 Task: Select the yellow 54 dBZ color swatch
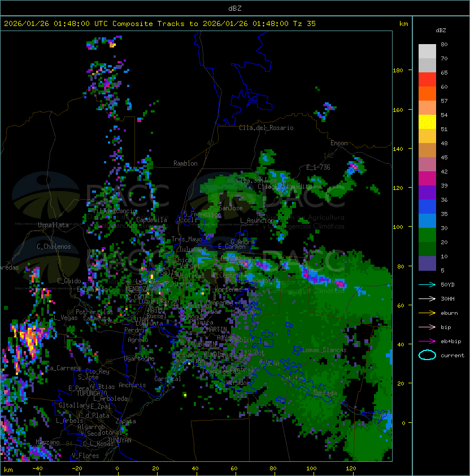point(427,122)
